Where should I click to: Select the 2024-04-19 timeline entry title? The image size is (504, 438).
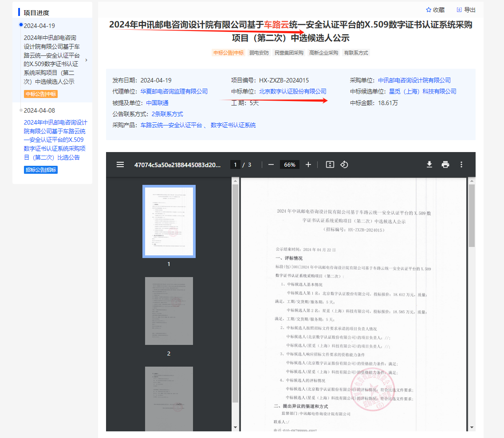pyautogui.click(x=51, y=60)
